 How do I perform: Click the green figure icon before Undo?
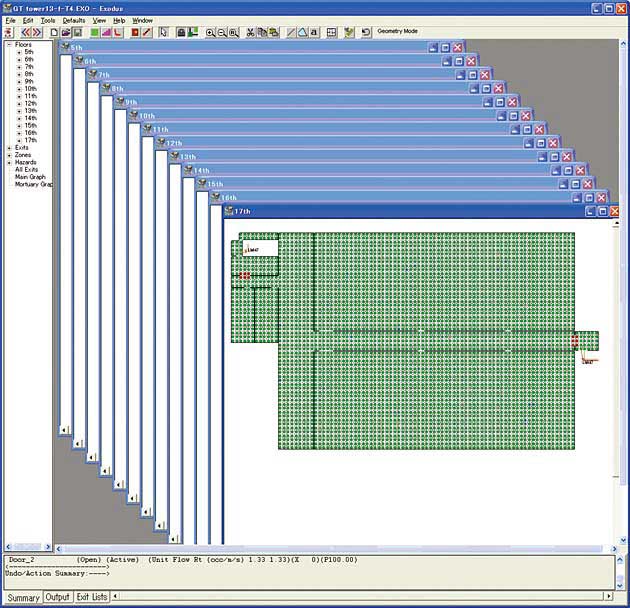click(349, 33)
